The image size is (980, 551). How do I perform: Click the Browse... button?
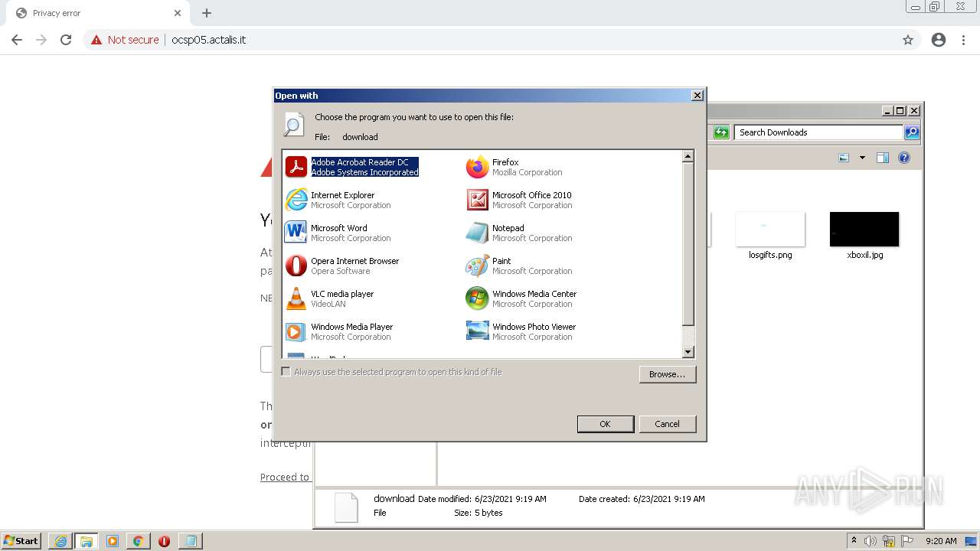668,374
